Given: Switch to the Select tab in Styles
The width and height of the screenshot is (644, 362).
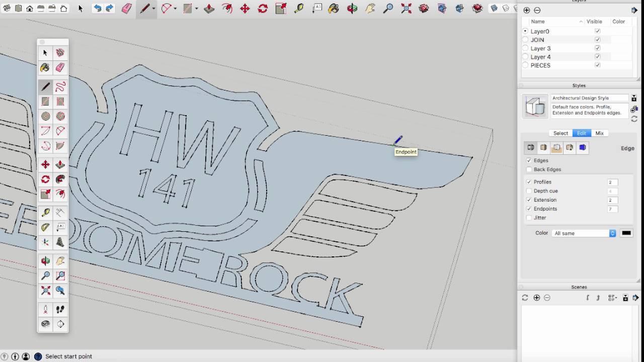Looking at the screenshot, I should pyautogui.click(x=560, y=133).
